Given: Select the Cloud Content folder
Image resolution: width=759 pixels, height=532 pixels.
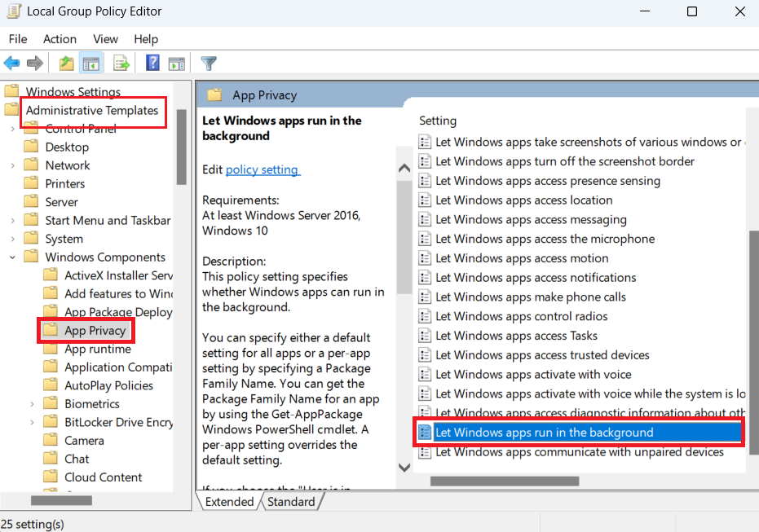Looking at the screenshot, I should [103, 477].
